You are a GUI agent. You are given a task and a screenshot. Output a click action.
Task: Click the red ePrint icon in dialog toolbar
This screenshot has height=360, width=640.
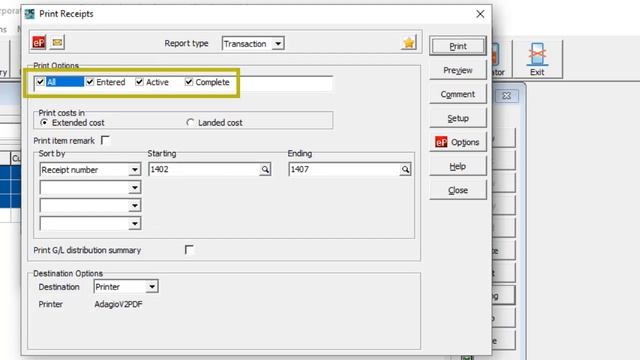39,42
